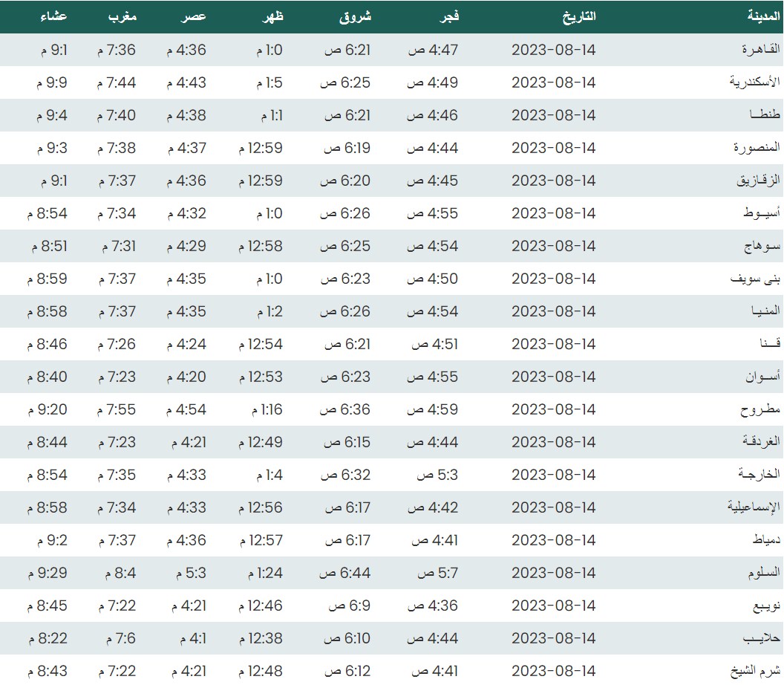Viewport: 784px width, 685px height.
Task: Click the date cell in the أسوان row
Action: [x=554, y=377]
